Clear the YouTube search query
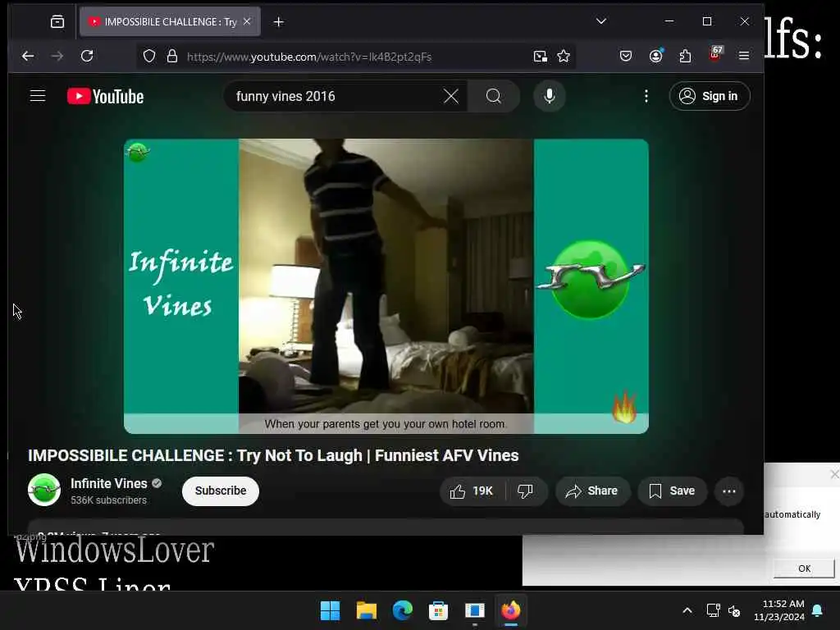The width and height of the screenshot is (840, 630). pyautogui.click(x=451, y=97)
